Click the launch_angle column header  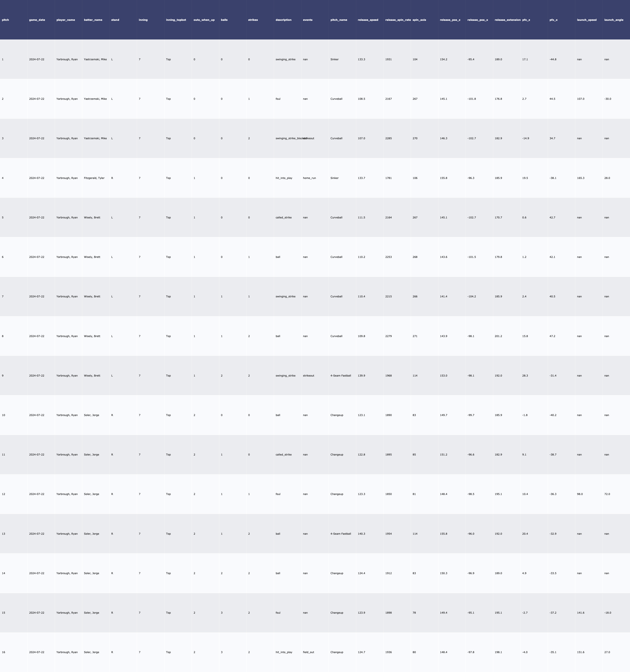click(x=613, y=20)
